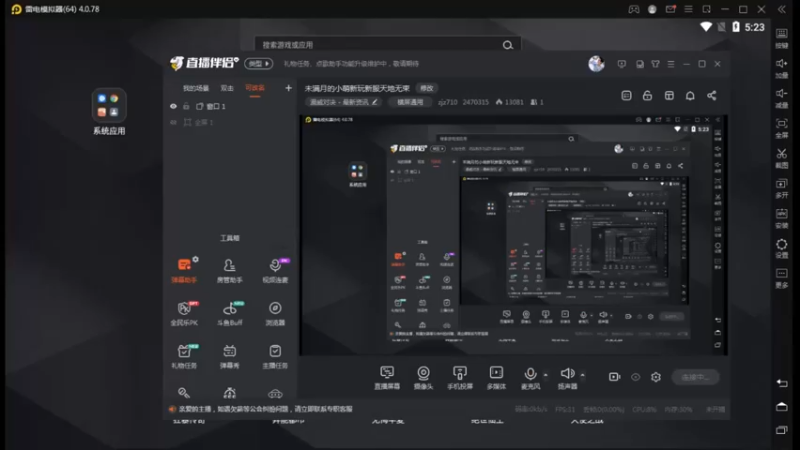The image size is (800, 450).
Task: Click the skin shirt icon in 直播伴侣 title bar
Action: 656,64
